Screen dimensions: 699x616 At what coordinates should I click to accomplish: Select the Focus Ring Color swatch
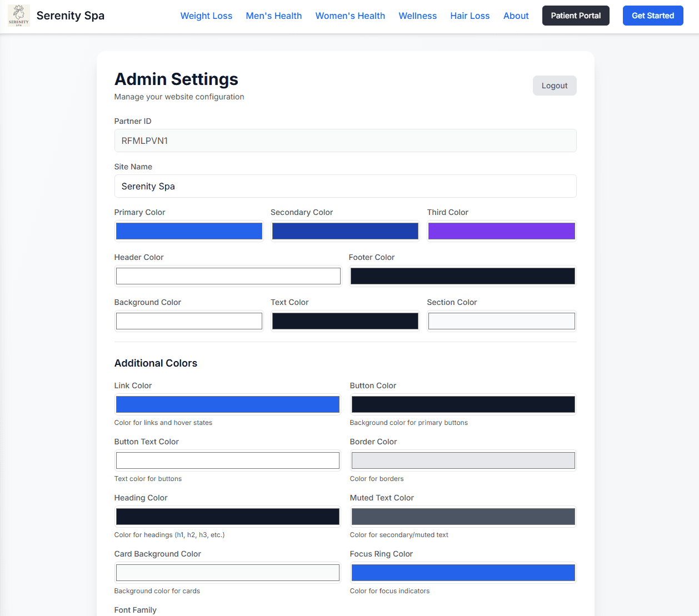[462, 572]
